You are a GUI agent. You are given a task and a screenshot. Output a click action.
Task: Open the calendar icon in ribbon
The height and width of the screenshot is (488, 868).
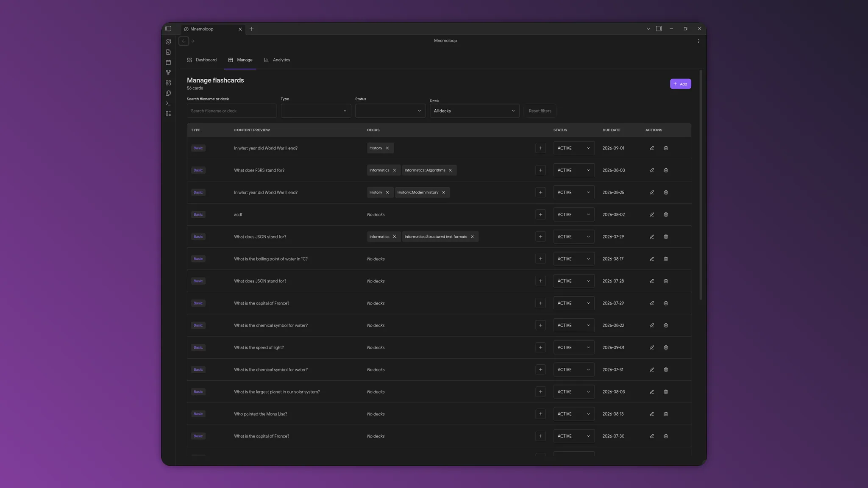(x=168, y=62)
